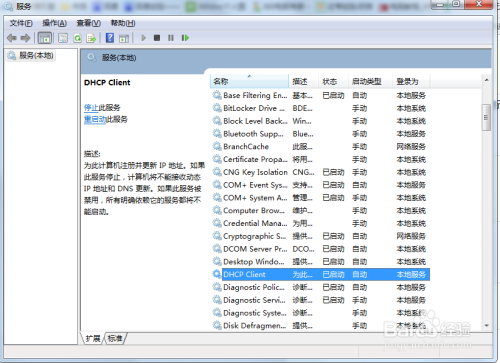Select 服务(本地) in the left tree
The image size is (500, 363).
[31, 55]
